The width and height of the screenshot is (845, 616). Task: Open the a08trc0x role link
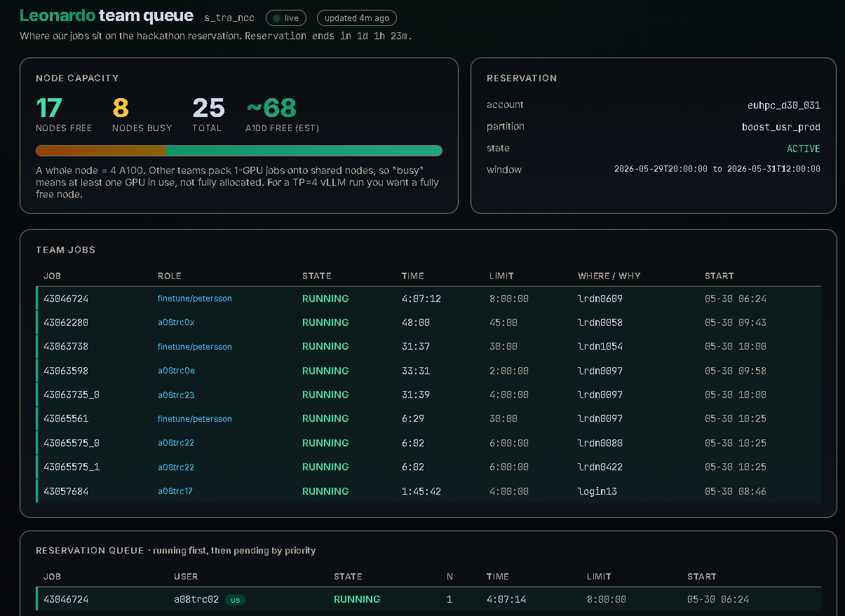pos(176,322)
